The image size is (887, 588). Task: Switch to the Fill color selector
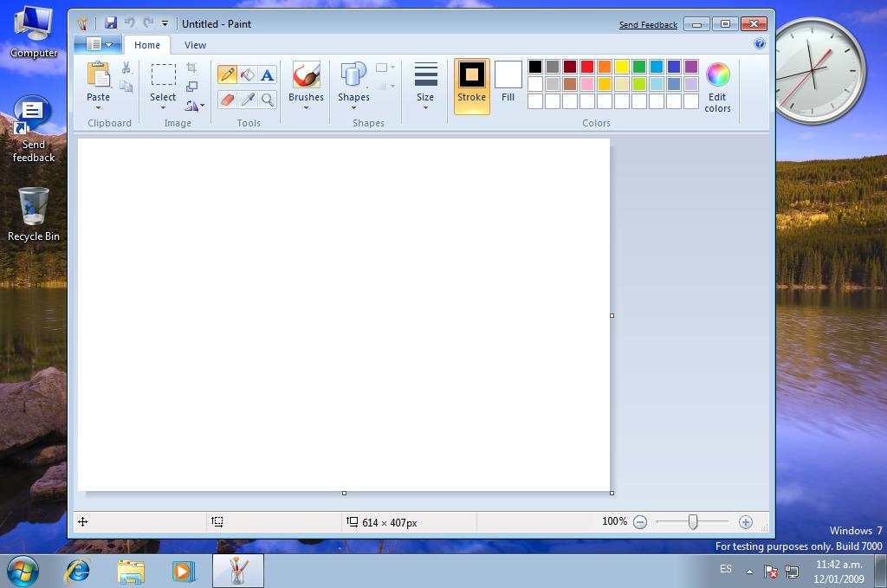pos(508,84)
